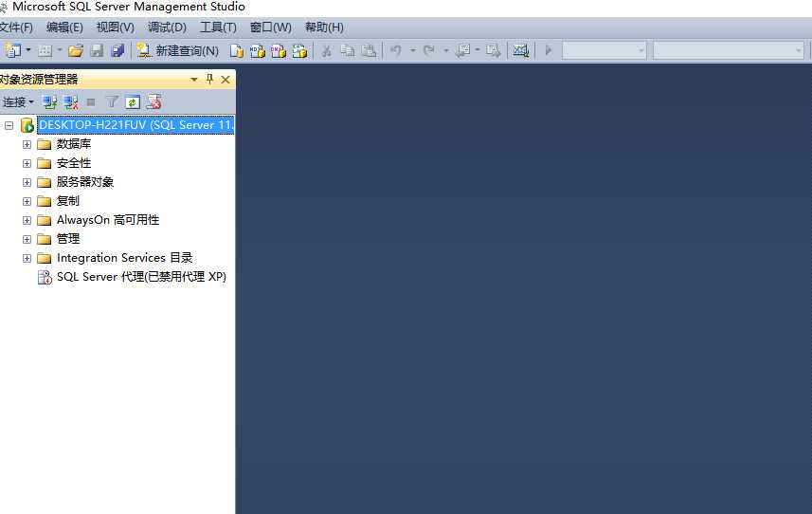This screenshot has height=514, width=812.
Task: Click the Start debugging play icon
Action: click(549, 50)
